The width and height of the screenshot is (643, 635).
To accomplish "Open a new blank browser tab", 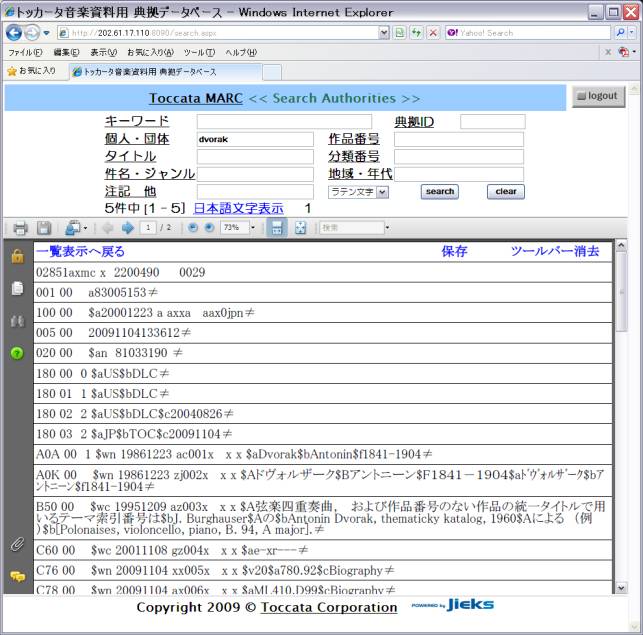I will pyautogui.click(x=272, y=73).
